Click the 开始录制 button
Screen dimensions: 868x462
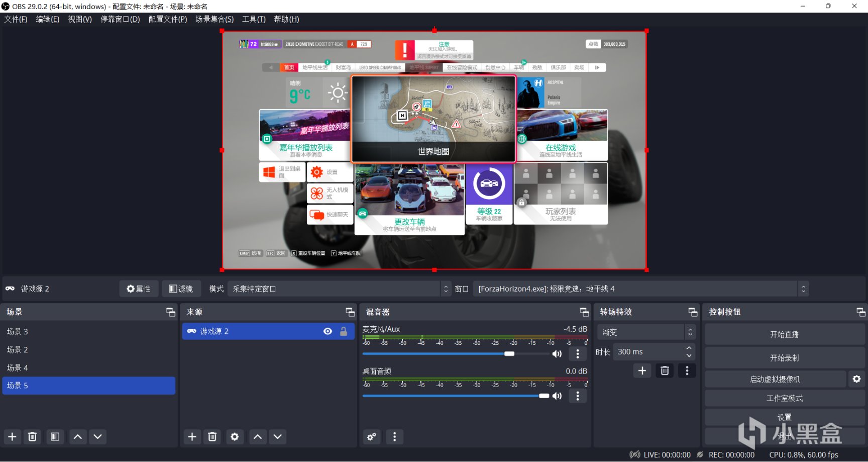(x=785, y=358)
